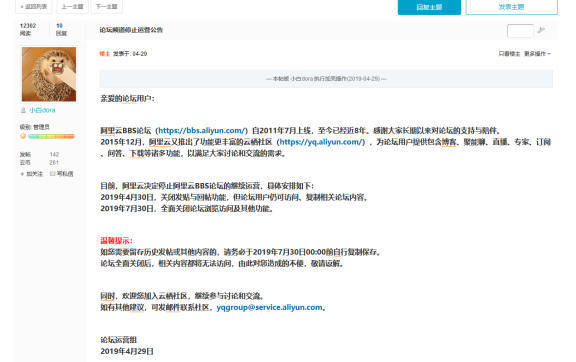The width and height of the screenshot is (576, 362).
Task: Click the orange 楼主 label
Action: [x=105, y=54]
